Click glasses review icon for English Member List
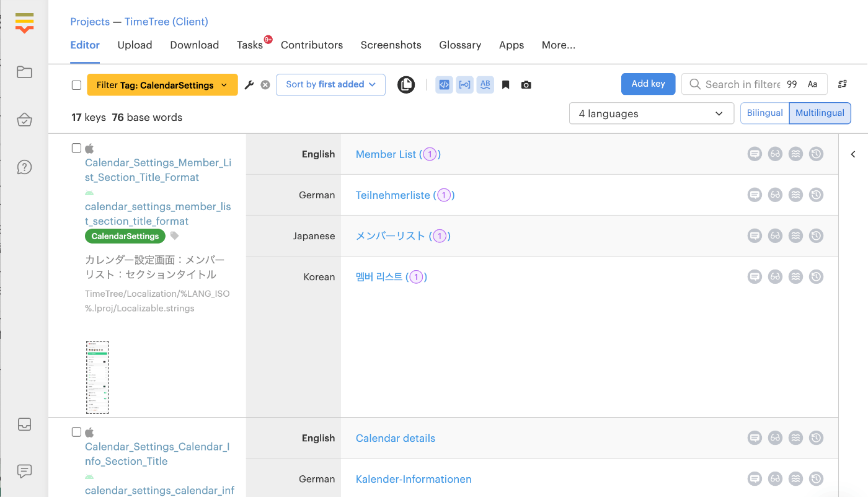This screenshot has height=497, width=868. point(775,154)
